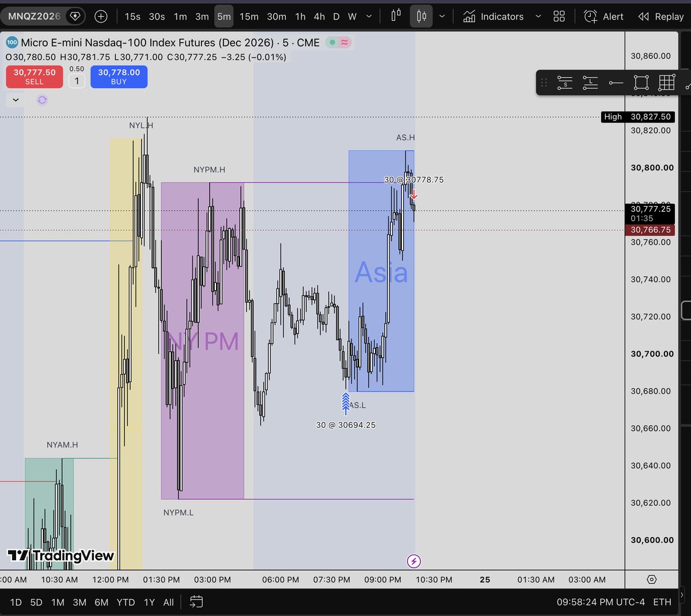Set the date range to 6M
The width and height of the screenshot is (691, 616).
(x=101, y=602)
